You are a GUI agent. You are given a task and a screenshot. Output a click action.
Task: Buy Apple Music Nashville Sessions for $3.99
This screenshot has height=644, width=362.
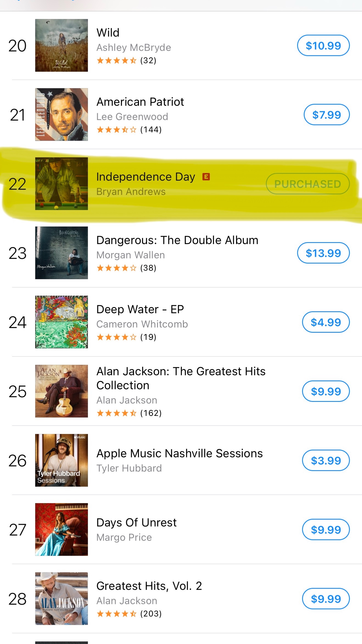[x=326, y=460]
